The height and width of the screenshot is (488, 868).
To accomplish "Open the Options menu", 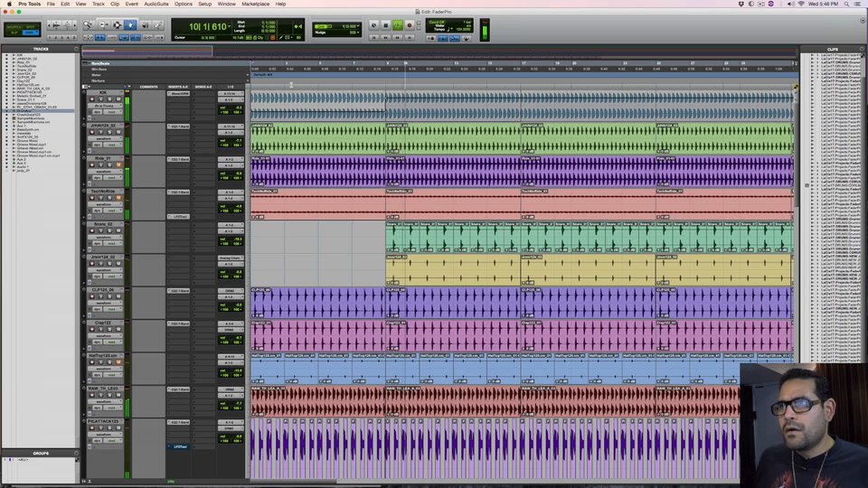I will click(x=184, y=4).
